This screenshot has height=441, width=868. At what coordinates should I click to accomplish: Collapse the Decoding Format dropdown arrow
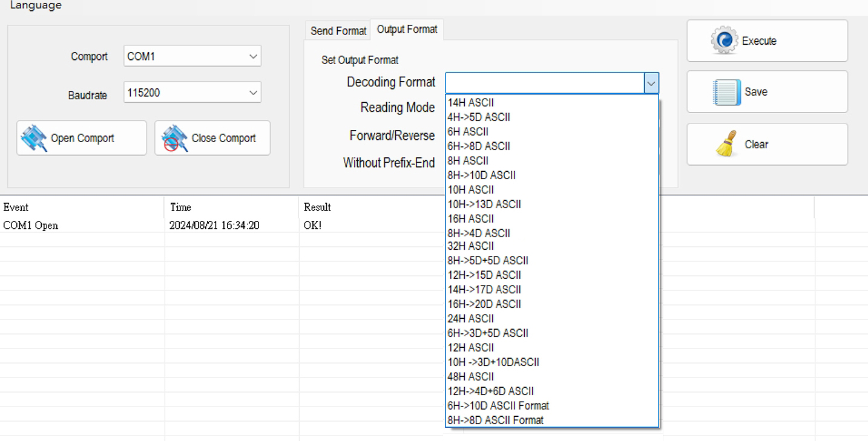tap(651, 83)
